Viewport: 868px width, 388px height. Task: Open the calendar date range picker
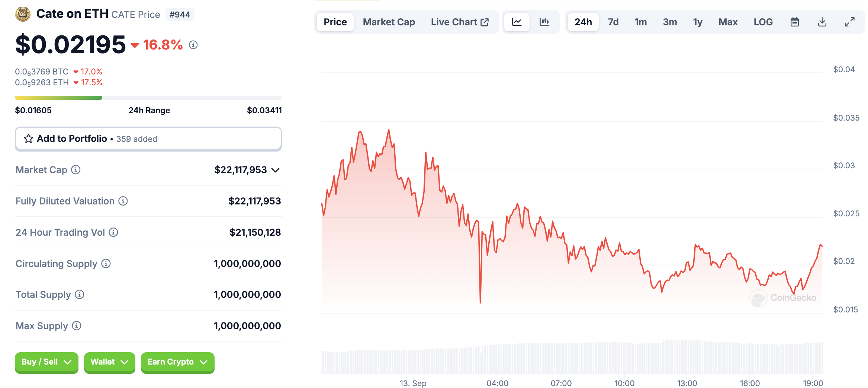pos(794,22)
